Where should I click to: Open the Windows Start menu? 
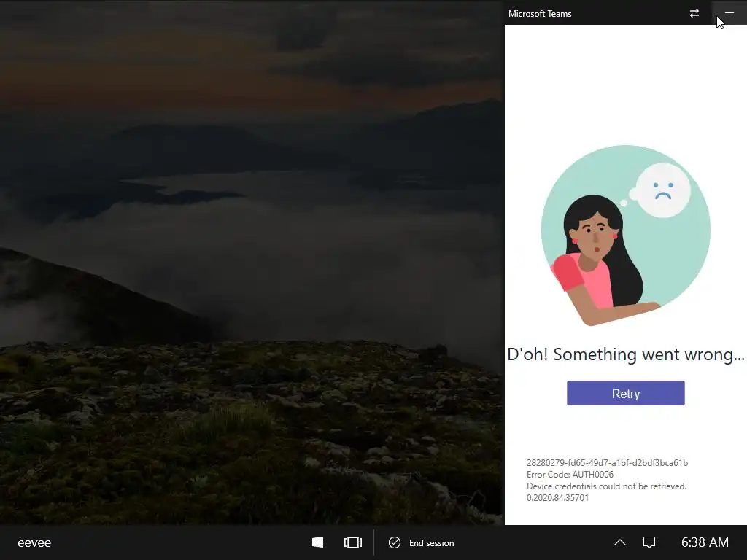pos(318,542)
